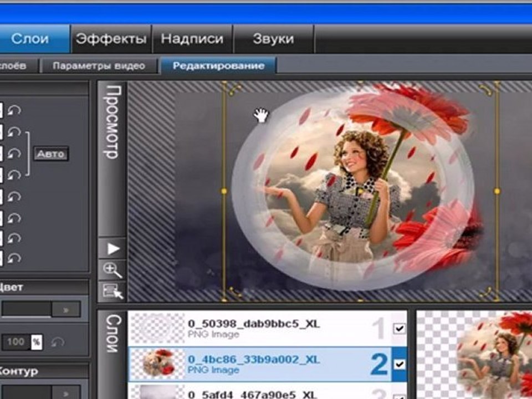
Task: Click the large layer preview thumbnail right of the layer list
Action: click(474, 355)
